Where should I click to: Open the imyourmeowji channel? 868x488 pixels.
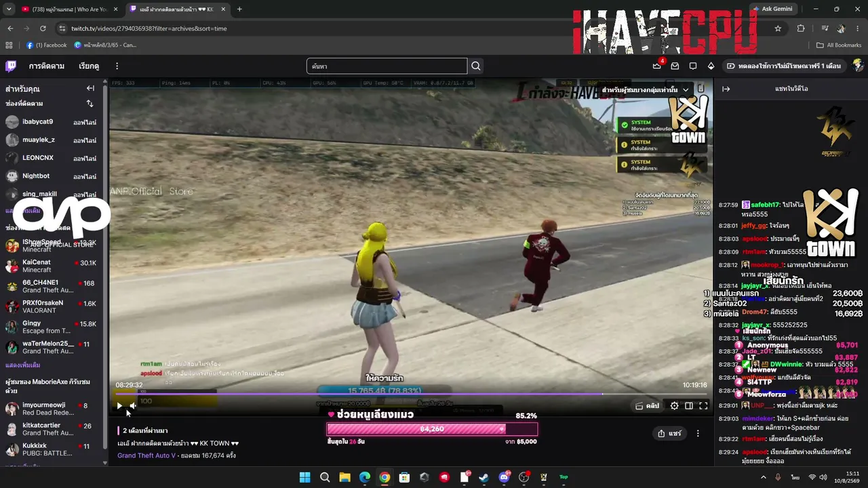point(52,409)
